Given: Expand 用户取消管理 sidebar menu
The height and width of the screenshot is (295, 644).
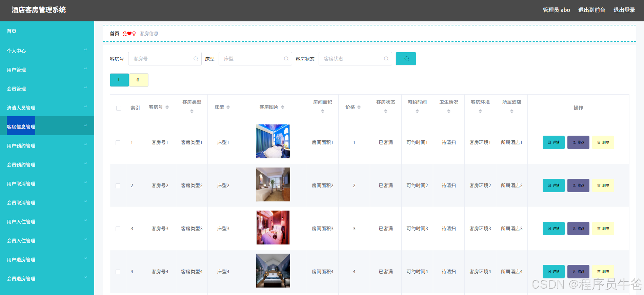Looking at the screenshot, I should click(x=47, y=183).
